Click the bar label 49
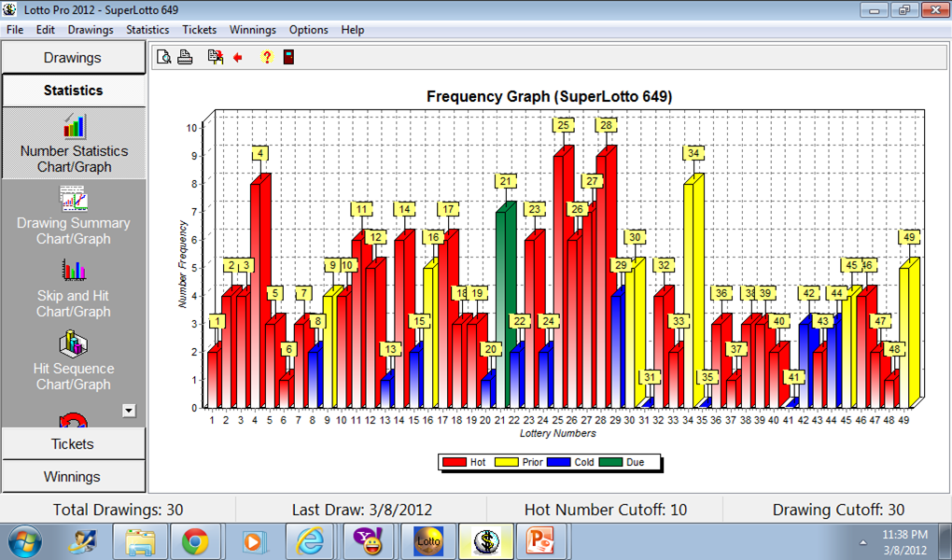Viewport: 952px width, 560px height. (x=909, y=237)
